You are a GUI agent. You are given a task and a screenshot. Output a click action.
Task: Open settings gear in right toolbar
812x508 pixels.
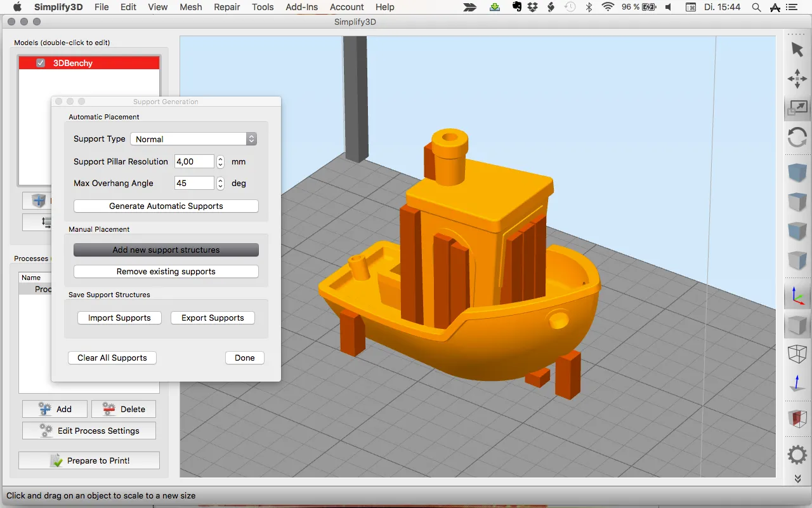797,455
